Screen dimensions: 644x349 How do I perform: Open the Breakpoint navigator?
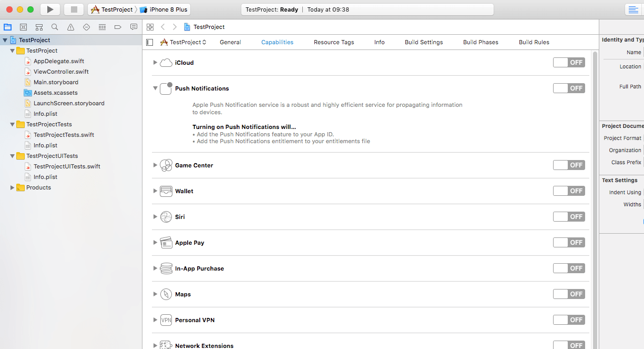click(118, 27)
